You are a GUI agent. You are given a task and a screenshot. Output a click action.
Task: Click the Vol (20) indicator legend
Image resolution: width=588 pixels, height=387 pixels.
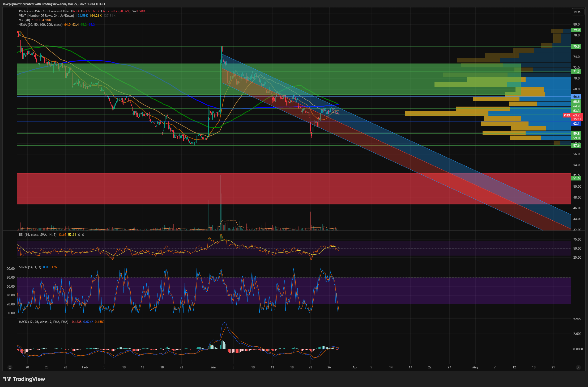[x=24, y=20]
